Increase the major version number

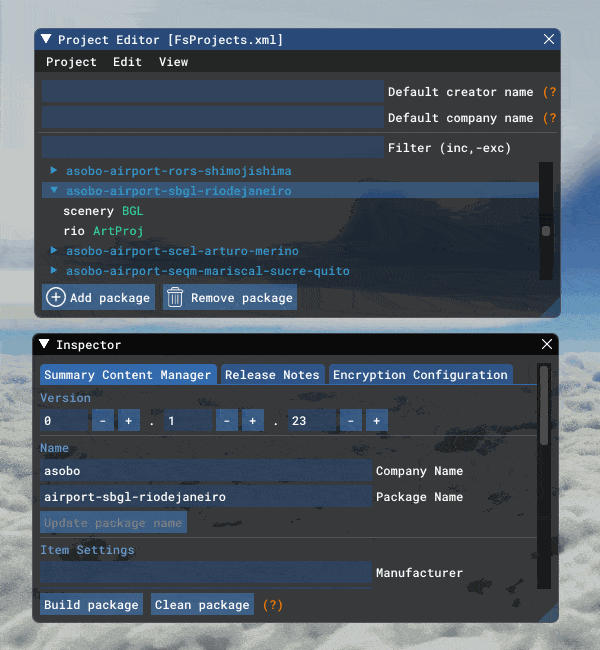129,421
